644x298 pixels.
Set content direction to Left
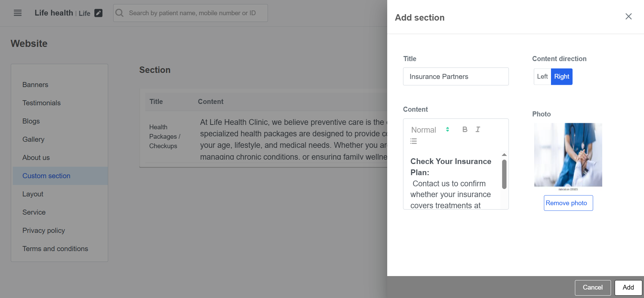[542, 77]
